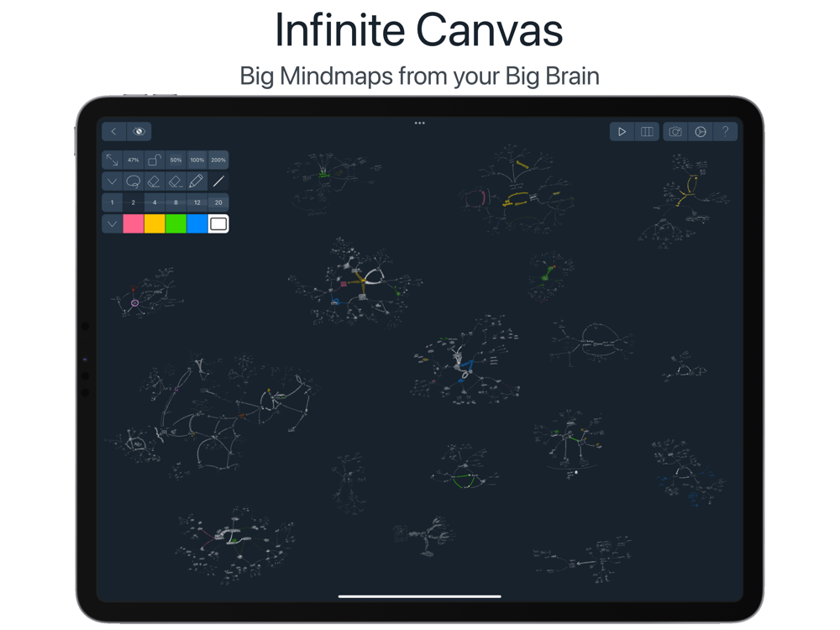Image resolution: width=840 pixels, height=630 pixels.
Task: Collapse the drawing tools row chevron
Action: (x=112, y=181)
